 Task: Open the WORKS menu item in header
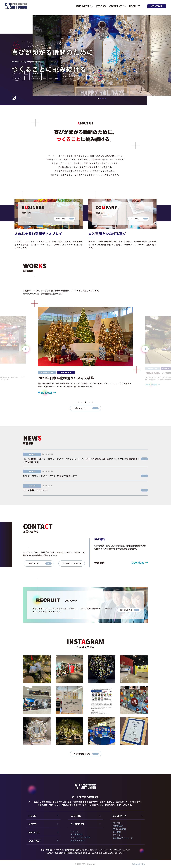click(x=101, y=6)
